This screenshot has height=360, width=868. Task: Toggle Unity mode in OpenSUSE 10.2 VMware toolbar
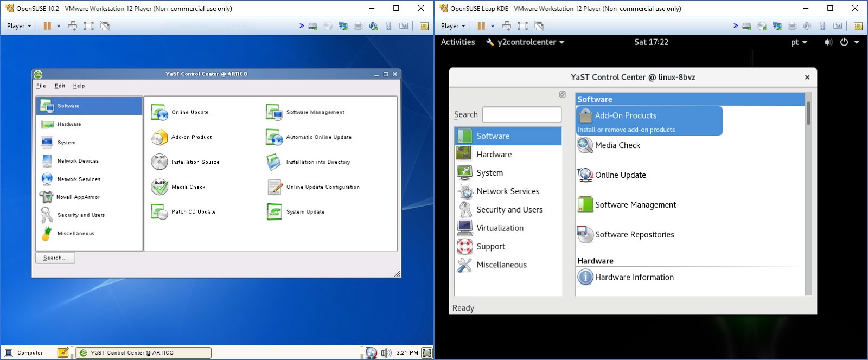[x=105, y=25]
